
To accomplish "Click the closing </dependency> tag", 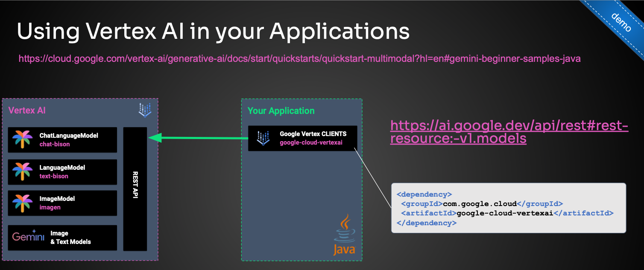I will 427,223.
